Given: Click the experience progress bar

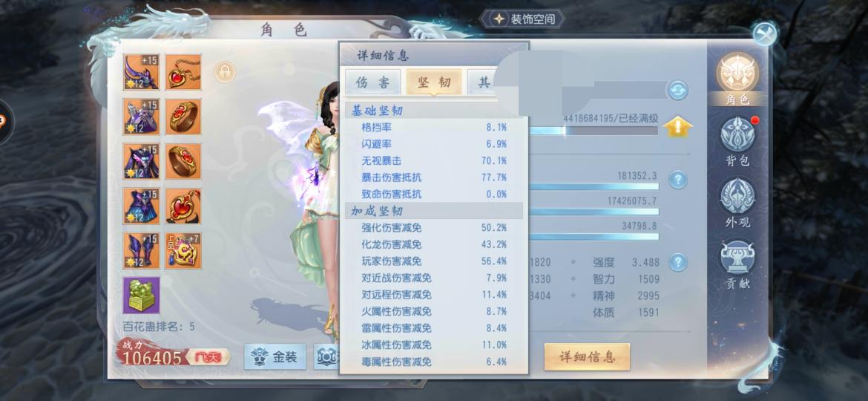Looking at the screenshot, I should 593,131.
